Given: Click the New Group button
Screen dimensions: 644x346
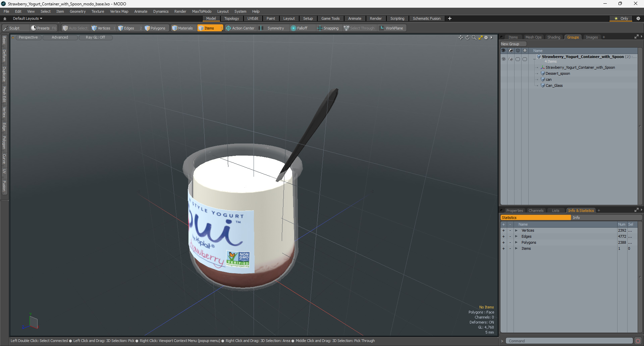Looking at the screenshot, I should tap(513, 44).
